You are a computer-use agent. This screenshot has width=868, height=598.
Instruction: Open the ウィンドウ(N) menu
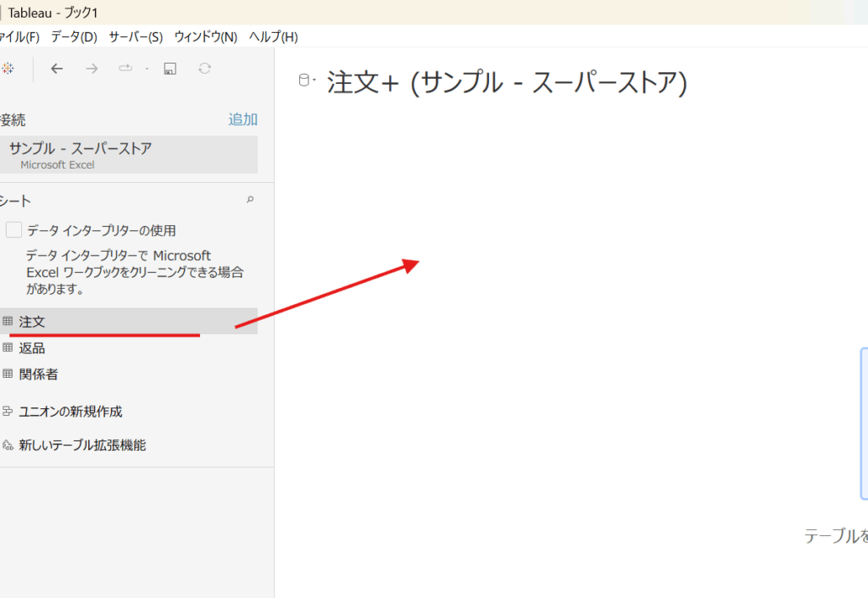coord(205,37)
